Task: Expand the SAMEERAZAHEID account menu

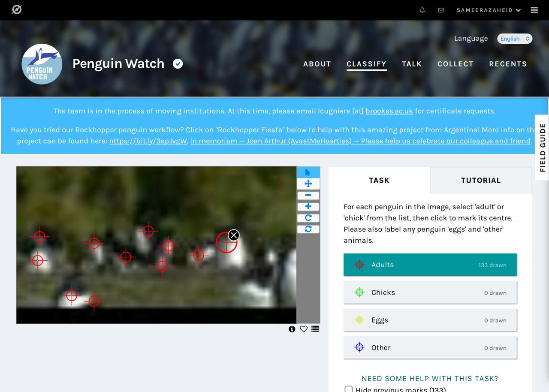Action: pos(489,10)
